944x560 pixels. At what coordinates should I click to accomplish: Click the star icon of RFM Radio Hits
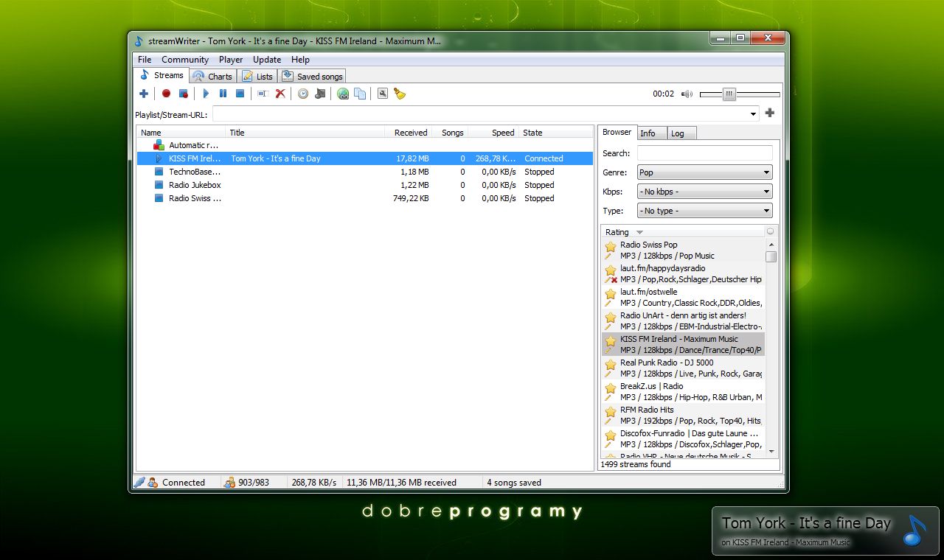pos(611,412)
